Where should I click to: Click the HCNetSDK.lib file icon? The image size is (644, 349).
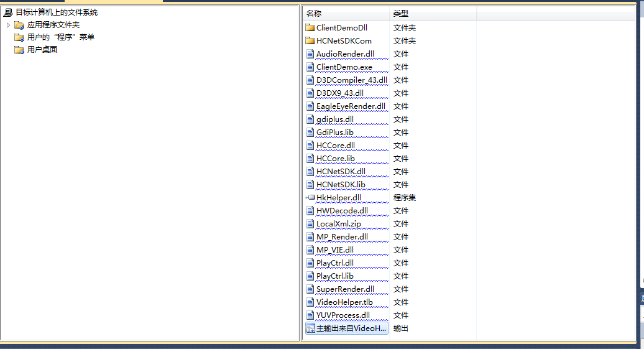click(310, 185)
